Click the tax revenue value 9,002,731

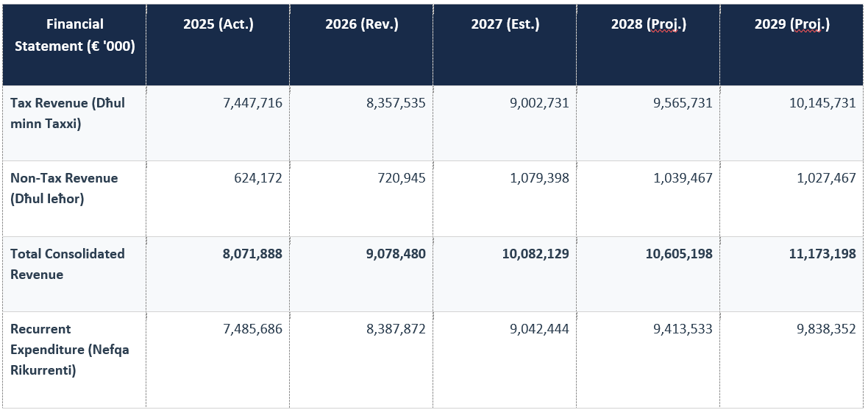click(x=539, y=103)
